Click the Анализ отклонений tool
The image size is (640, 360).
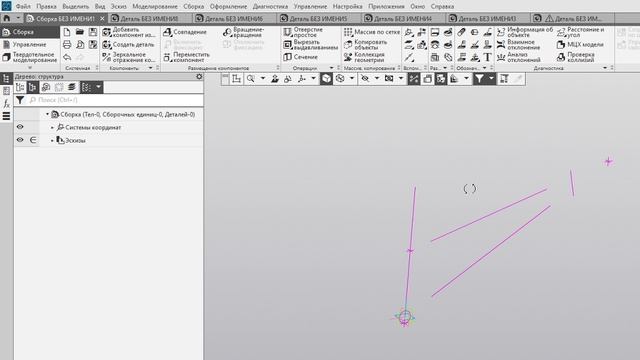(518, 57)
